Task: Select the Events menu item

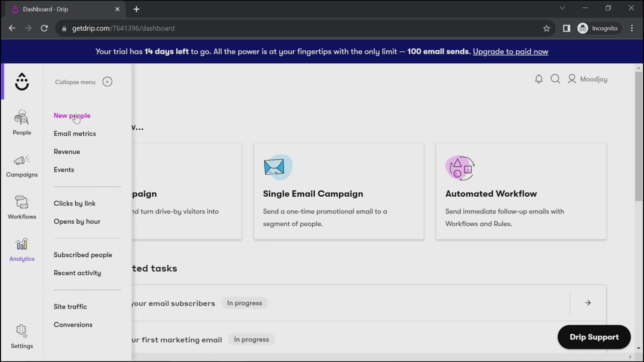Action: pos(64,169)
